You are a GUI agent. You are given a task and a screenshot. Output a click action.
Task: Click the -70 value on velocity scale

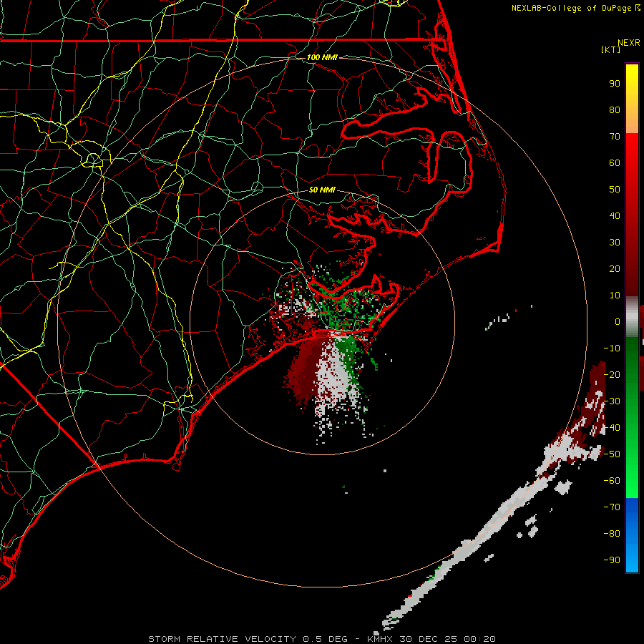[x=612, y=507]
